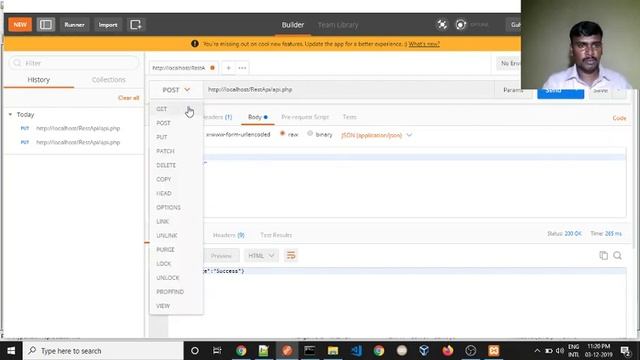Image resolution: width=640 pixels, height=360 pixels.
Task: Open VirtualBox cube icon on taskbar
Action: (x=424, y=351)
